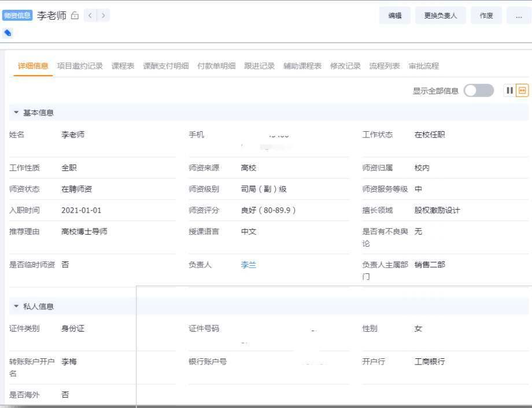
Task: Toggle 显示全部信息 switch
Action: pyautogui.click(x=479, y=91)
